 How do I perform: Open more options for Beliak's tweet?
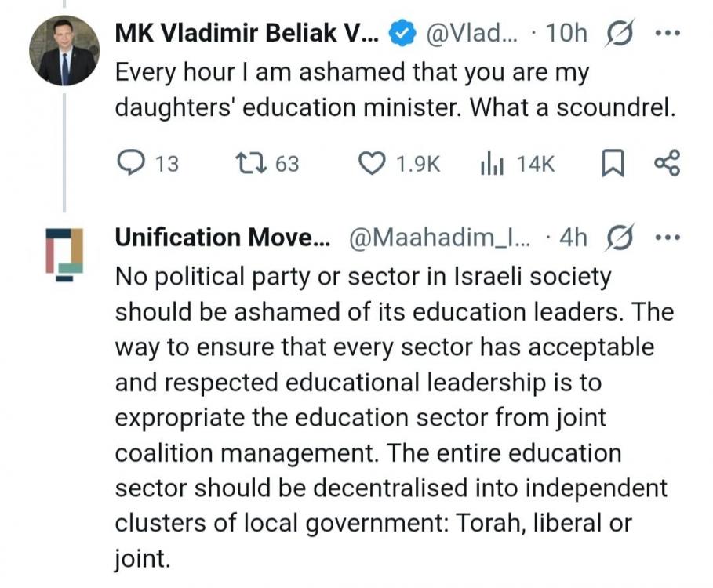(x=668, y=33)
